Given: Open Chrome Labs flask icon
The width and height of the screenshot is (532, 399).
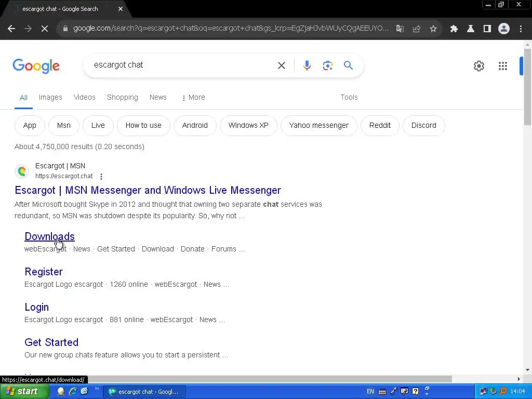Looking at the screenshot, I should tap(471, 29).
